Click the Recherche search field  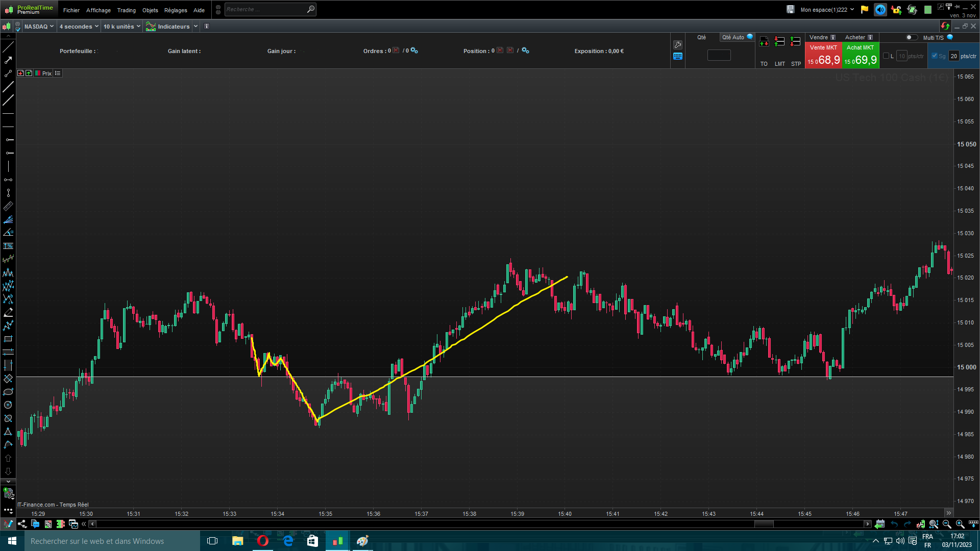[265, 9]
